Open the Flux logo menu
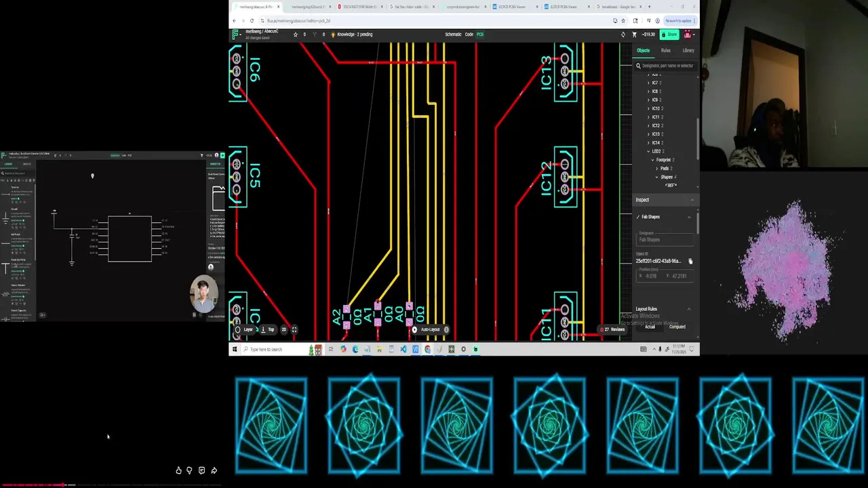The image size is (868, 488). click(x=235, y=35)
